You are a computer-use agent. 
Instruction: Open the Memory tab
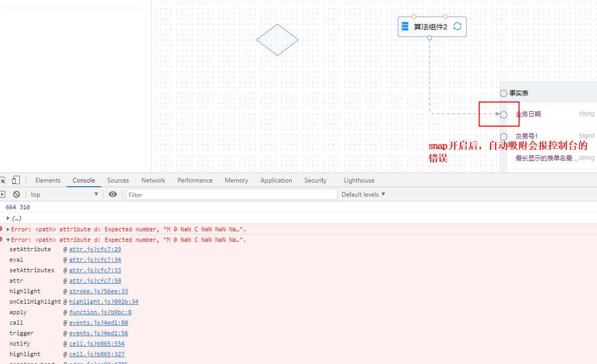point(237,180)
